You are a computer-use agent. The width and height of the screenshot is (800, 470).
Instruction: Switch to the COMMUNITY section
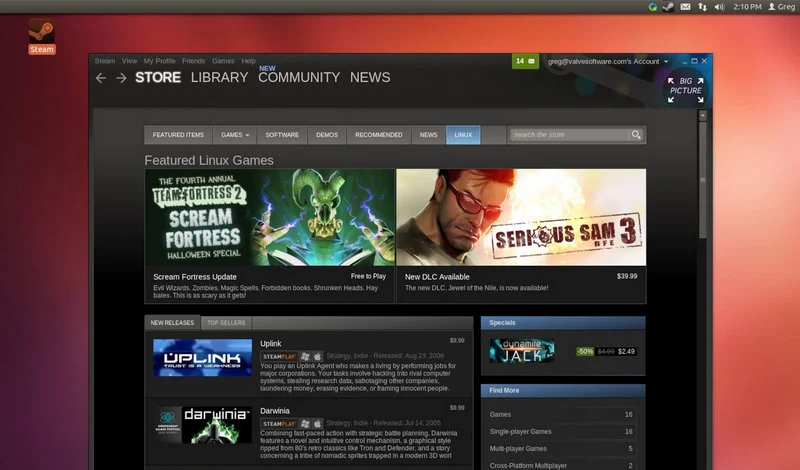(x=299, y=78)
